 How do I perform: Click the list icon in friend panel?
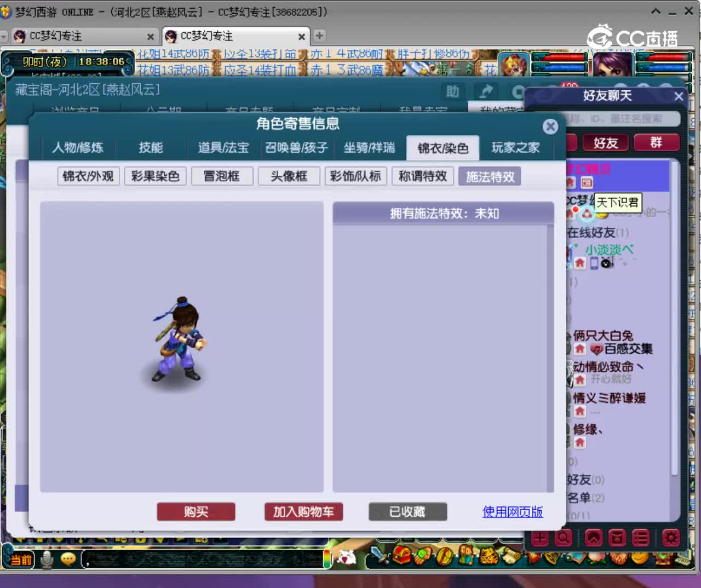(640, 538)
